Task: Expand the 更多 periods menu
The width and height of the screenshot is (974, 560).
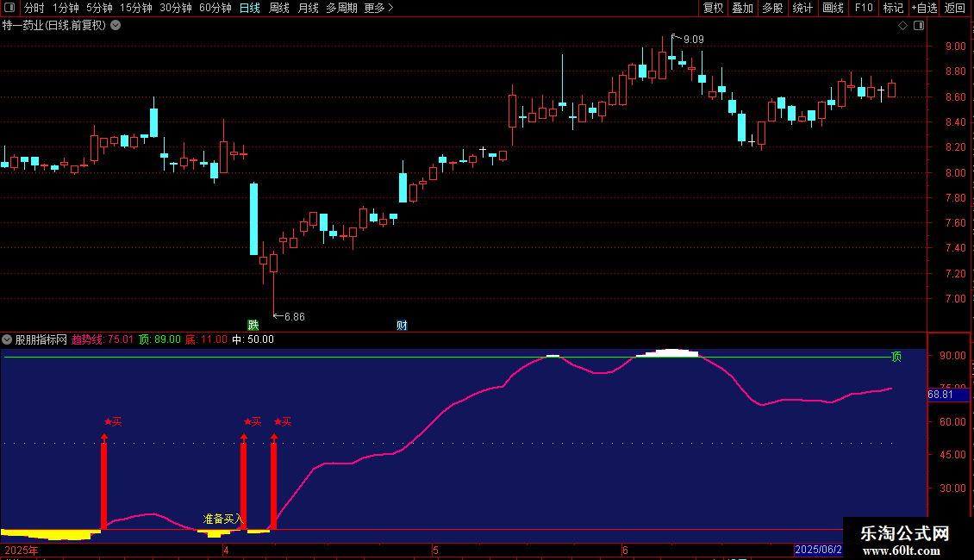Action: 379,8
